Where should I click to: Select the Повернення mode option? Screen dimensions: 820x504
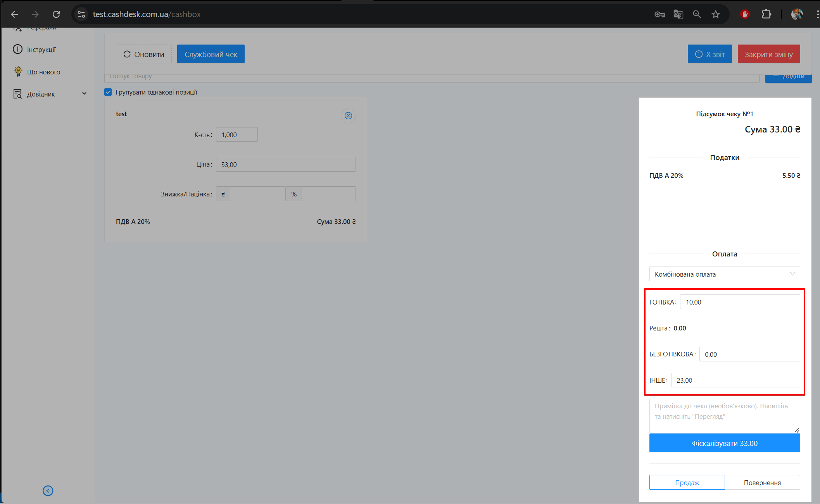pyautogui.click(x=762, y=482)
